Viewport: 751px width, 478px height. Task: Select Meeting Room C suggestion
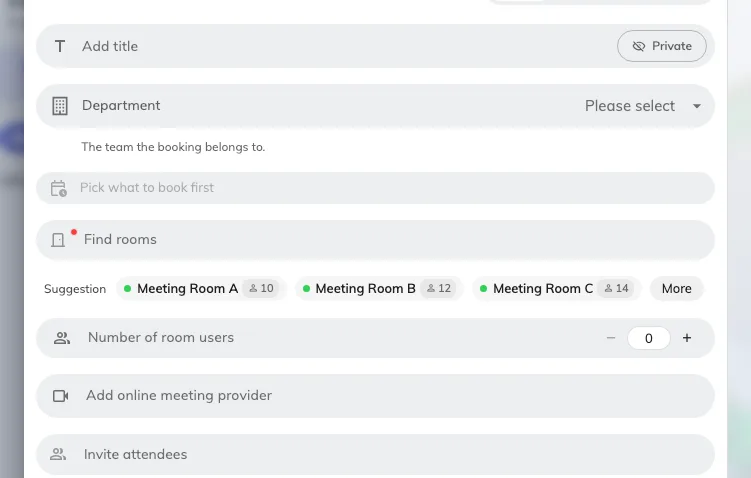[557, 288]
